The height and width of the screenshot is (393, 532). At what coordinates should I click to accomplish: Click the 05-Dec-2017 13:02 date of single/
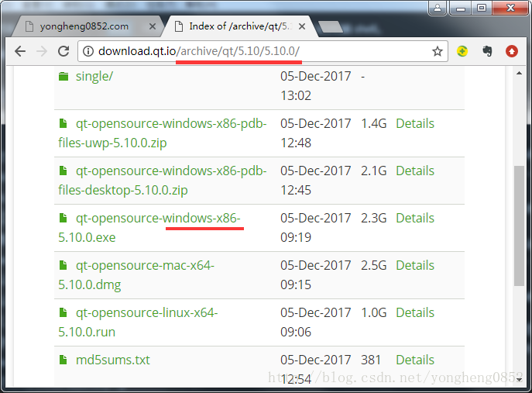pos(315,86)
